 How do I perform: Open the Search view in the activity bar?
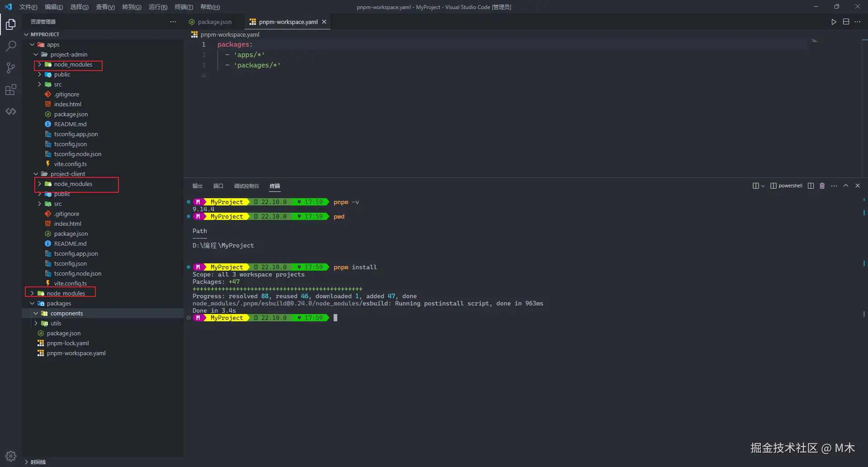coord(11,46)
